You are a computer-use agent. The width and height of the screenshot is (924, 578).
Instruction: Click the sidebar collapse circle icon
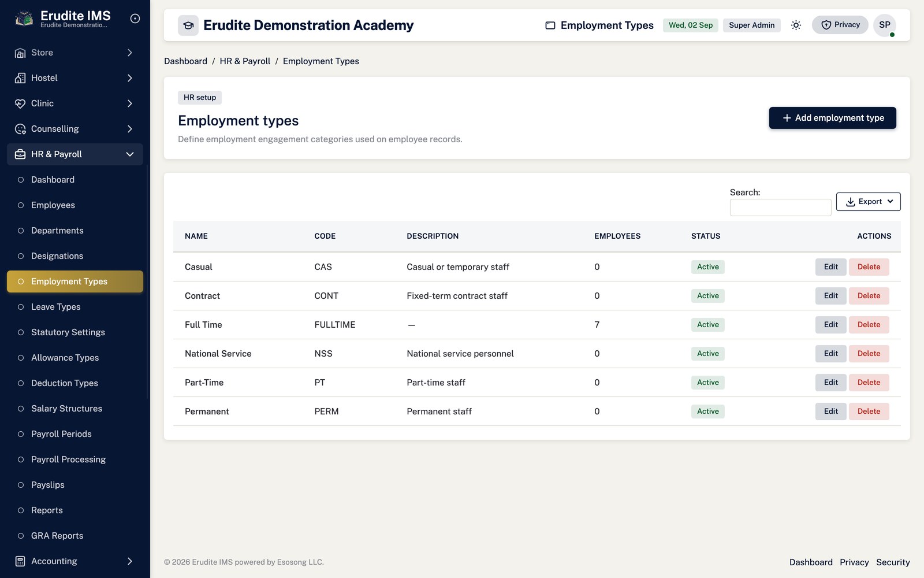click(x=135, y=18)
